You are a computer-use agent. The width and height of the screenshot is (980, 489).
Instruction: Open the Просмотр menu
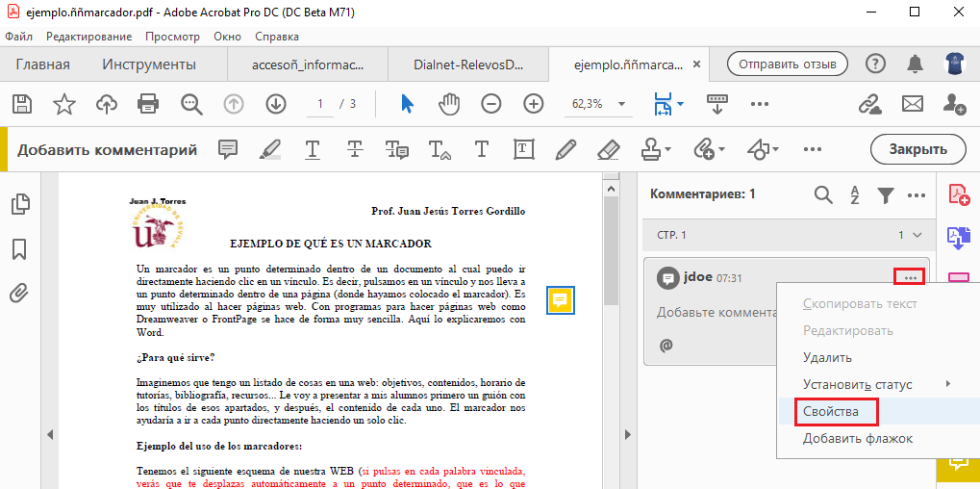point(172,37)
